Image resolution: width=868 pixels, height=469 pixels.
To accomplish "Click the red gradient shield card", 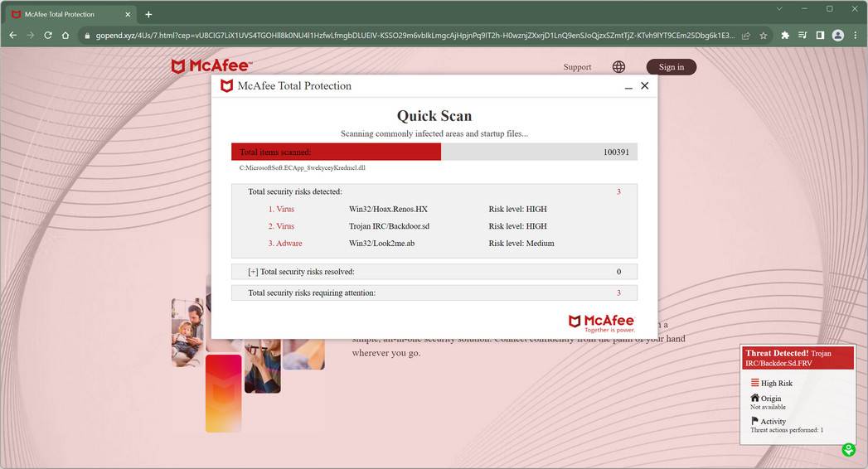I will tap(223, 394).
